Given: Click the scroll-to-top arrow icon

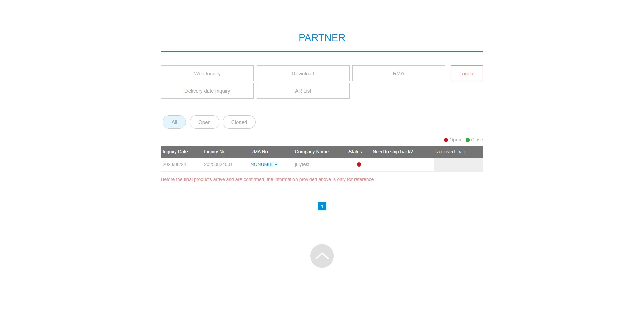Looking at the screenshot, I should [x=322, y=256].
